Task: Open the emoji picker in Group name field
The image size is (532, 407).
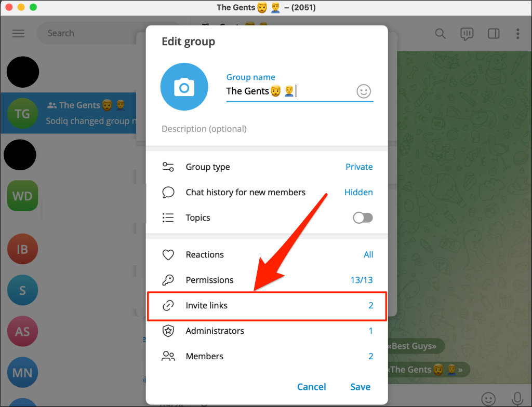Action: [x=364, y=91]
